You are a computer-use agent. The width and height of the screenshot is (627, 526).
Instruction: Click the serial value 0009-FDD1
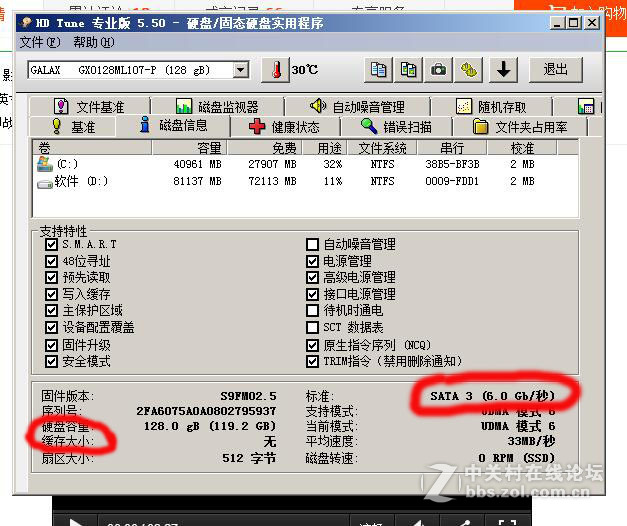point(452,181)
